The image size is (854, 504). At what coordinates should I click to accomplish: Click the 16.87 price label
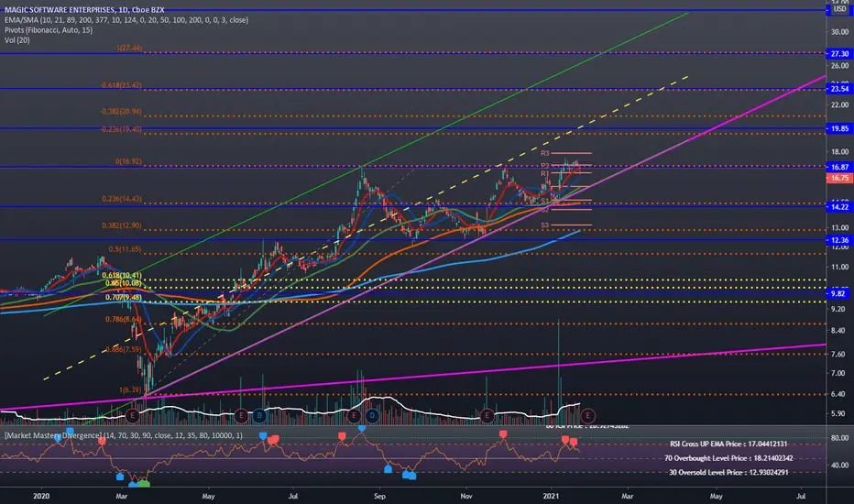839,168
